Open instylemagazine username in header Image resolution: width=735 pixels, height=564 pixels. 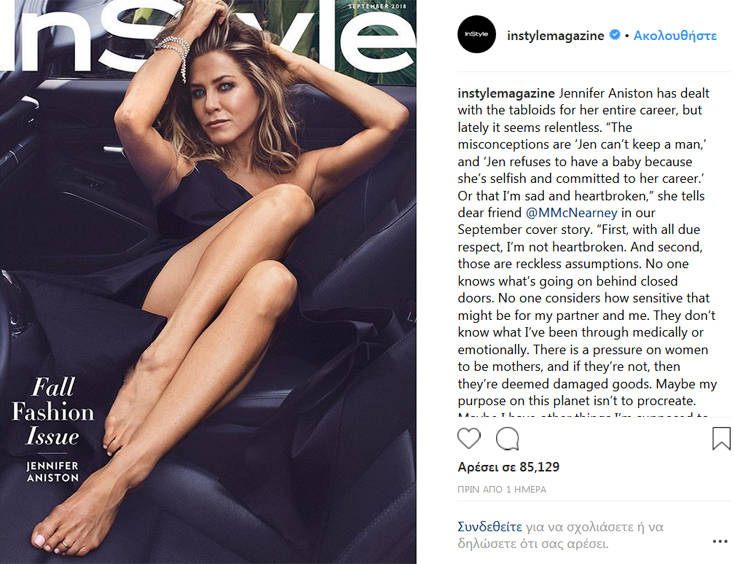tap(555, 36)
